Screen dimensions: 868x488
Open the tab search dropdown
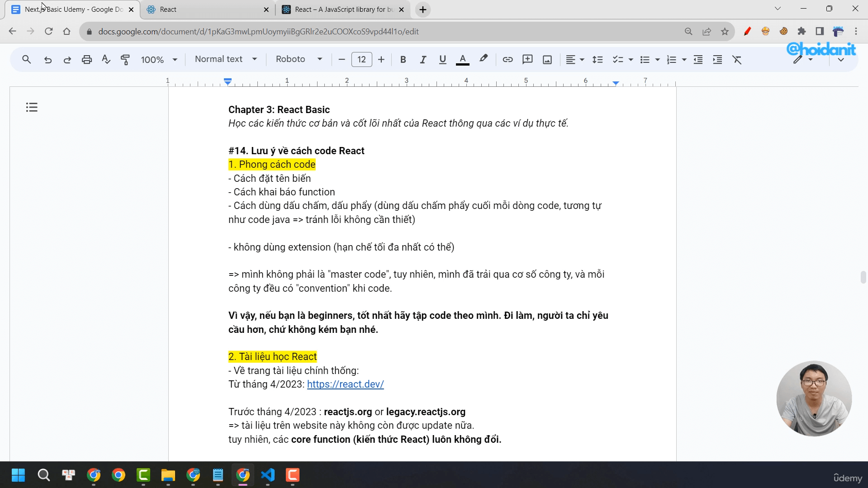pos(778,9)
